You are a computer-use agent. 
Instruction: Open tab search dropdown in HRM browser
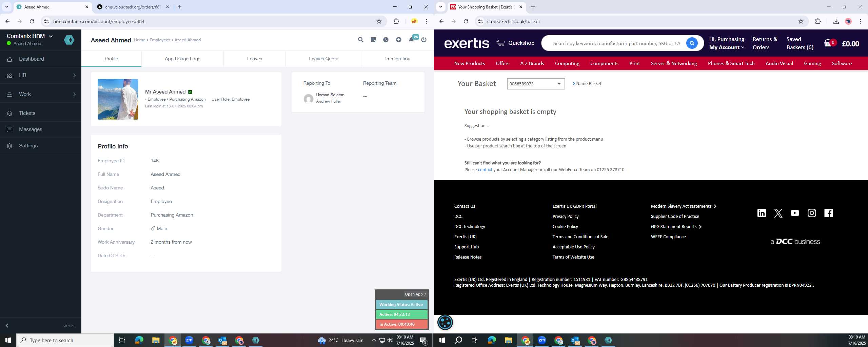[x=6, y=7]
